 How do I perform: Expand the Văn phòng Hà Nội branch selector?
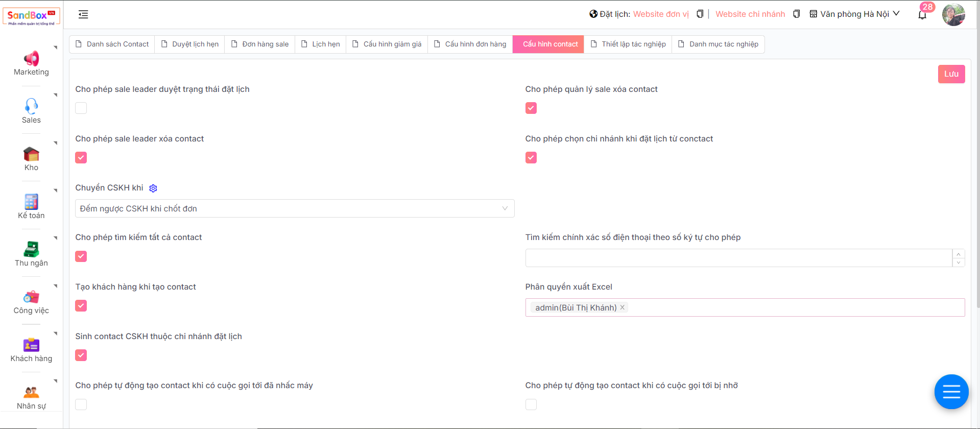pos(854,14)
